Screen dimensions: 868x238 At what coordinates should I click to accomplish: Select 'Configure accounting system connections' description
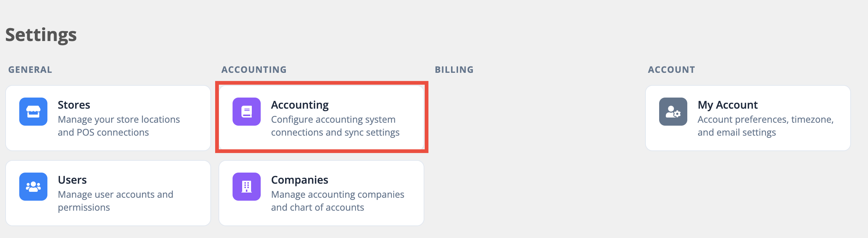pos(335,126)
